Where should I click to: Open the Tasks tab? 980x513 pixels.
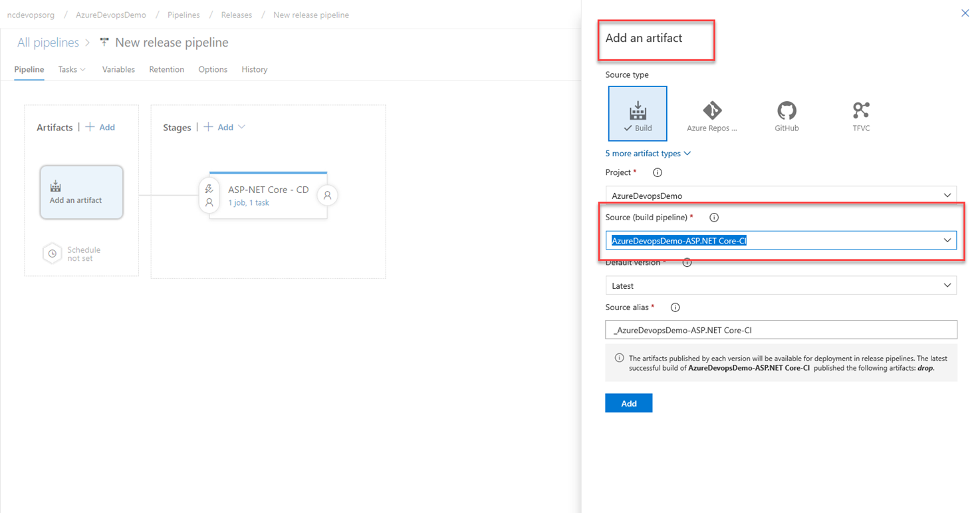coord(68,69)
